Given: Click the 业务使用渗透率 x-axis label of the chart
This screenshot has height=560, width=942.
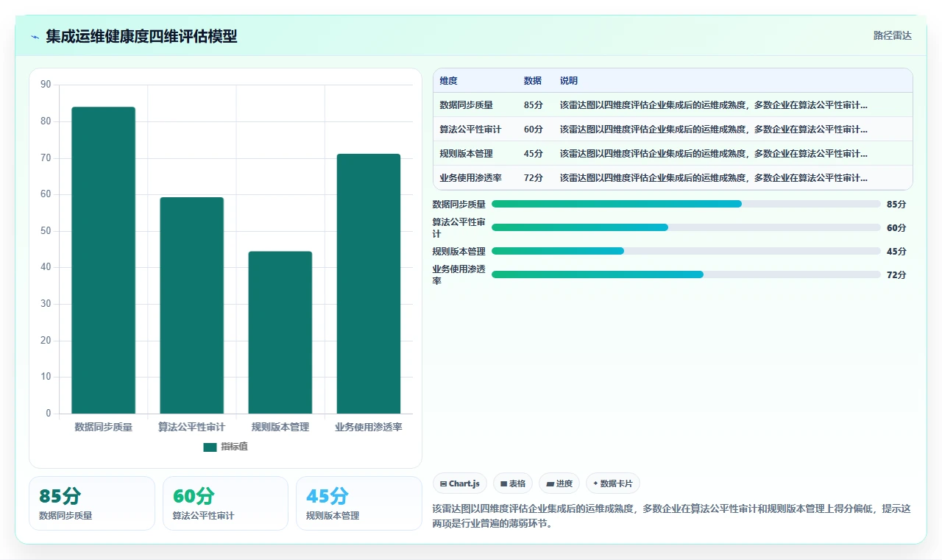Looking at the screenshot, I should [x=368, y=427].
